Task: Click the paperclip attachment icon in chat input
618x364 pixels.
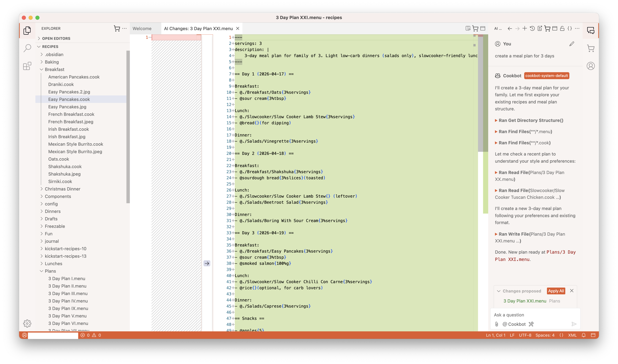Action: point(496,324)
